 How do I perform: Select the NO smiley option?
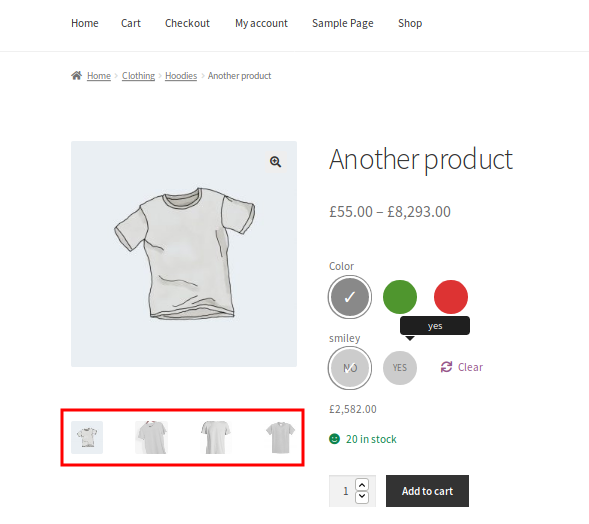pyautogui.click(x=350, y=368)
